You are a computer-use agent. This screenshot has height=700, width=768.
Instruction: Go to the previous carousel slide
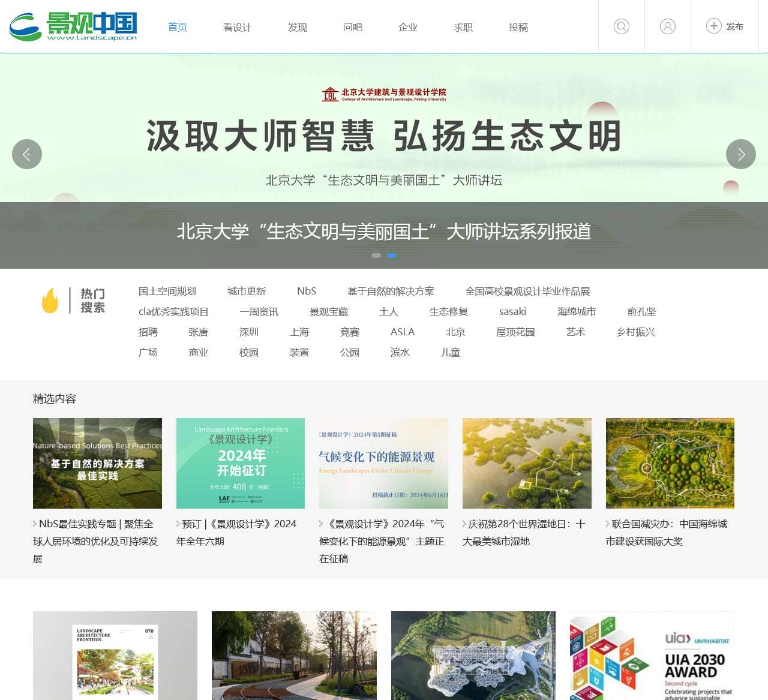(x=27, y=154)
